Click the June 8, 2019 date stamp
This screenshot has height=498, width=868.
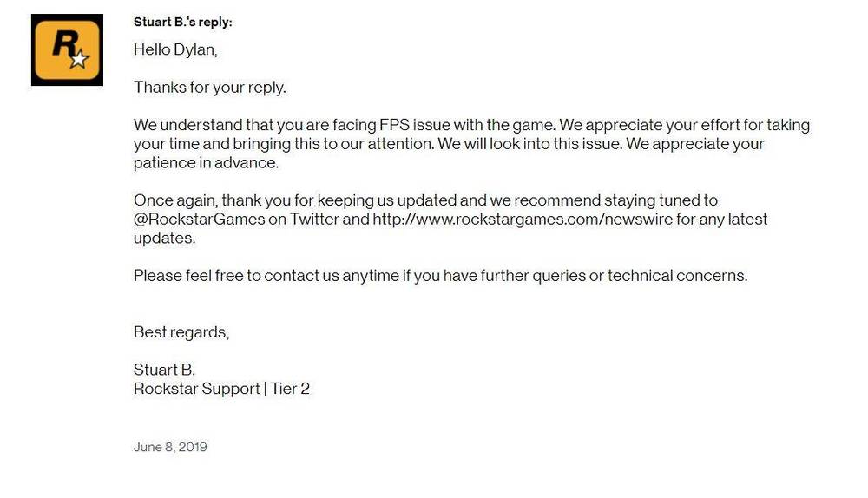coord(170,447)
